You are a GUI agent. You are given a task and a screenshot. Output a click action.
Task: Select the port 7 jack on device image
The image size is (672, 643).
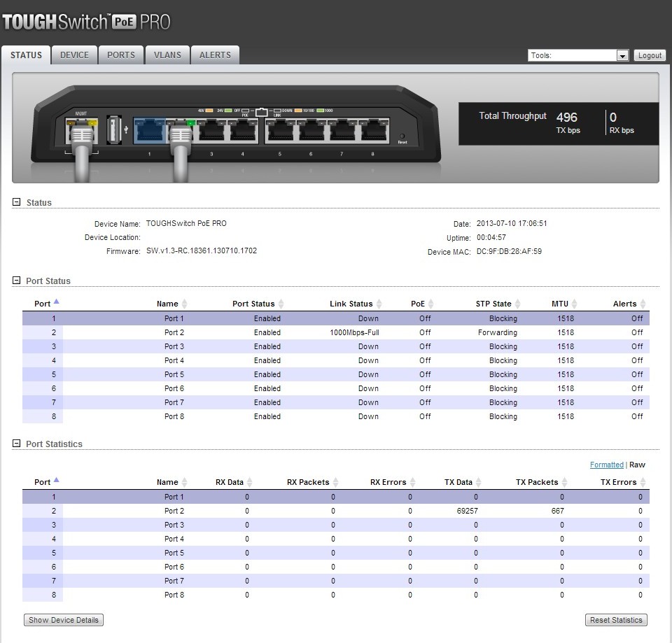click(342, 130)
